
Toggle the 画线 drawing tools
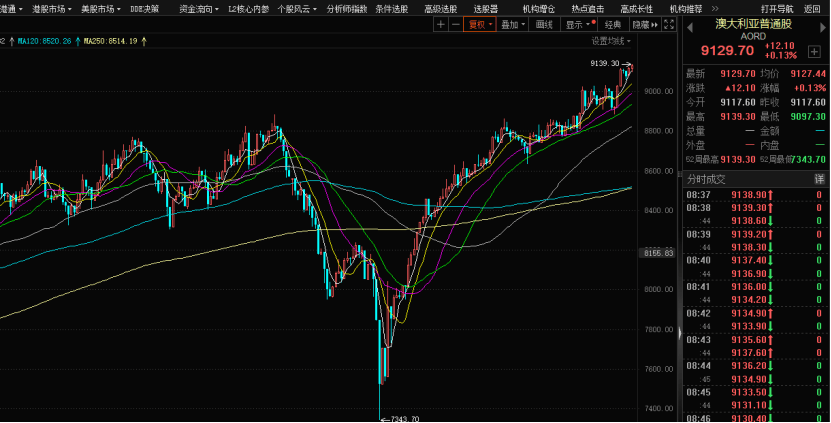pyautogui.click(x=544, y=24)
